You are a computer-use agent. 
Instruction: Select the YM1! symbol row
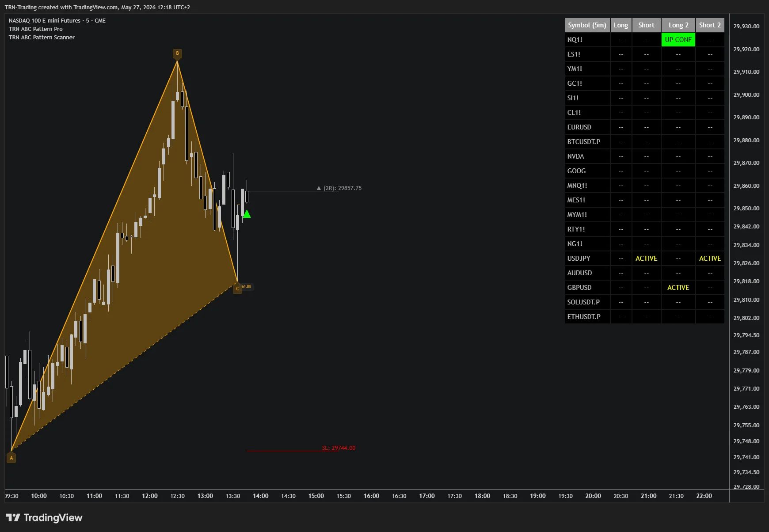[x=644, y=69]
